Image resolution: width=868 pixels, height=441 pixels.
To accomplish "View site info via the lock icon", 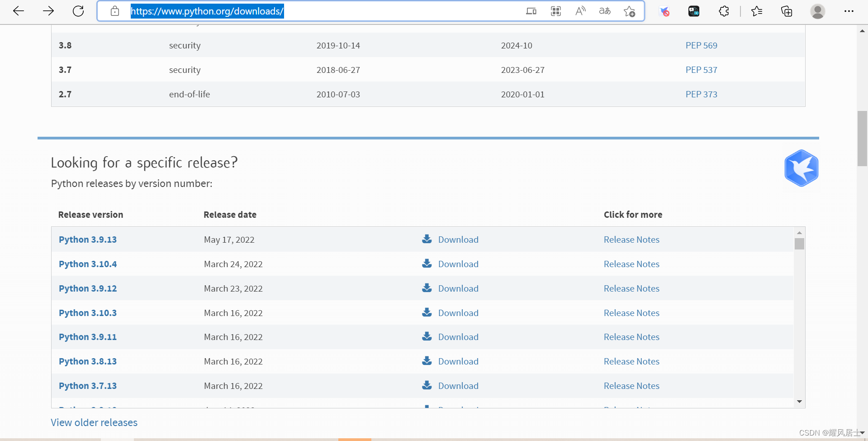I will [115, 11].
